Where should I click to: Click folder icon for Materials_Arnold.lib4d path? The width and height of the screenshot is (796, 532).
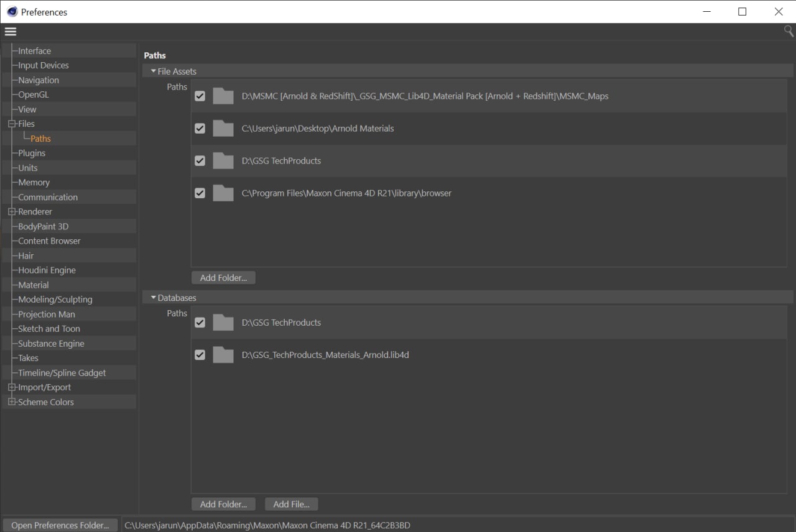point(223,354)
